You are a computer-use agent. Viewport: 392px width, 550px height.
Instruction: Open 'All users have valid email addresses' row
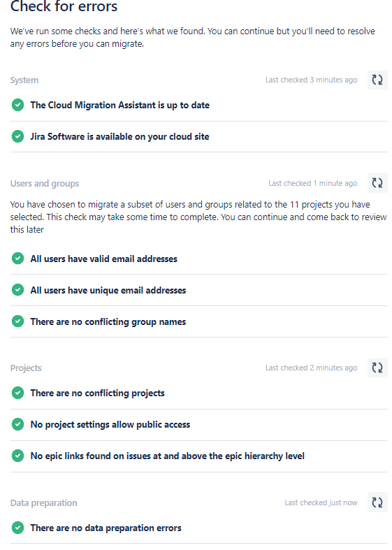[x=199, y=259]
